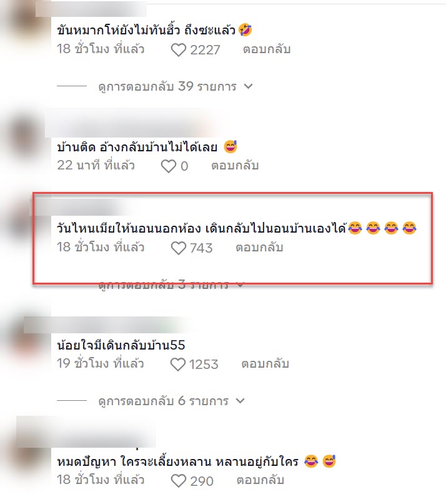This screenshot has width=446, height=504.
Task: Like the comment with 0 likes
Action: pyautogui.click(x=168, y=166)
